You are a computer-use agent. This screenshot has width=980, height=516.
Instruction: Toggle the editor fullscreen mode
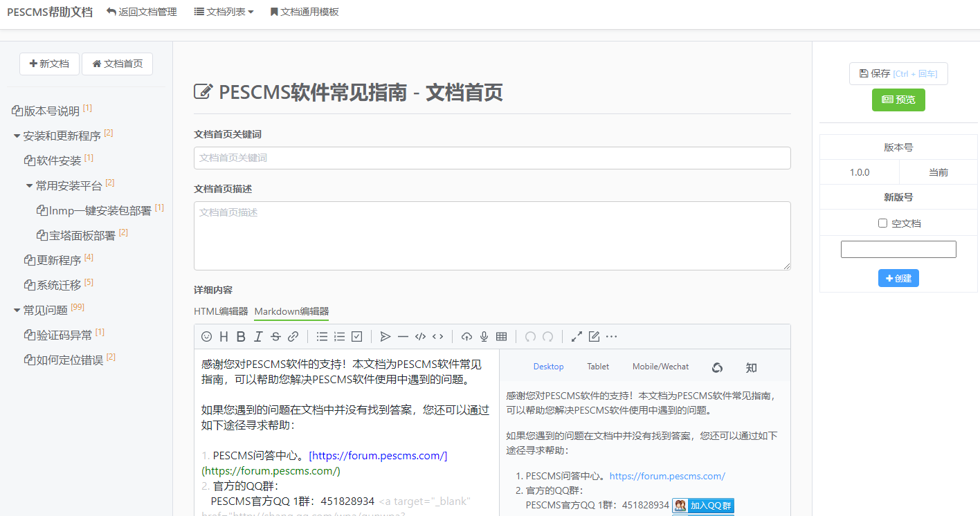577,337
